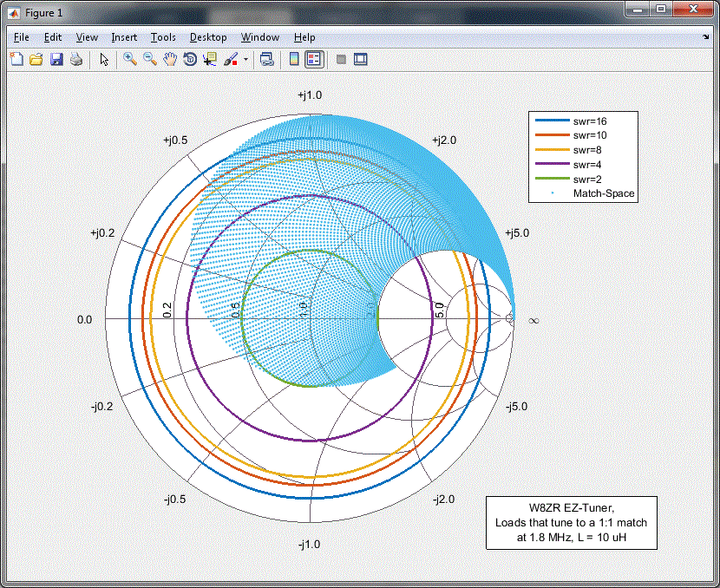Toggle the Insert Colorbar button

[294, 59]
